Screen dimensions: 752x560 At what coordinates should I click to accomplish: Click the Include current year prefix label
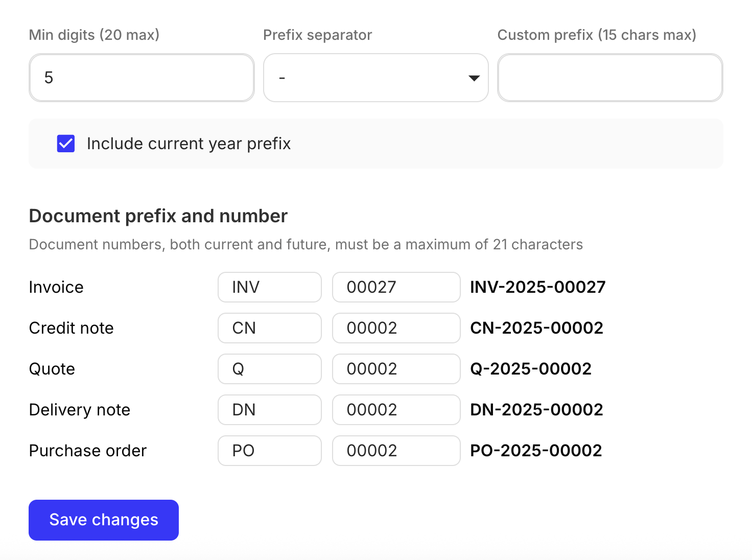189,144
